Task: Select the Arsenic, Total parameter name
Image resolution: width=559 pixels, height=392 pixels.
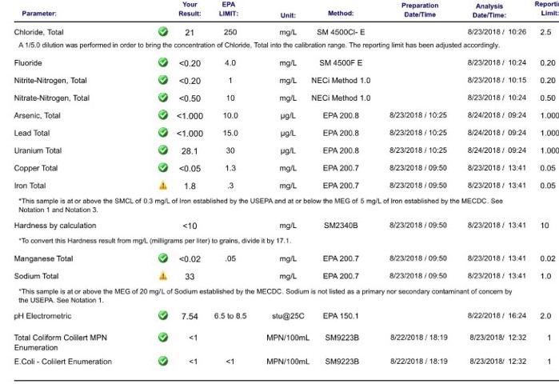Action: pyautogui.click(x=37, y=115)
